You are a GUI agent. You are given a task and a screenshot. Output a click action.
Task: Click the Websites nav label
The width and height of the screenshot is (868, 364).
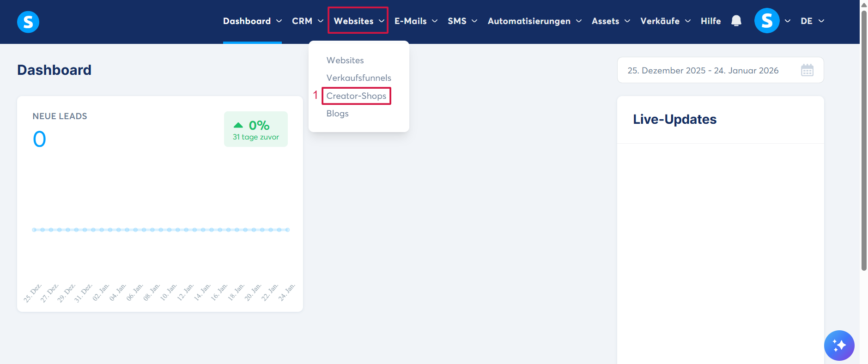tap(353, 21)
